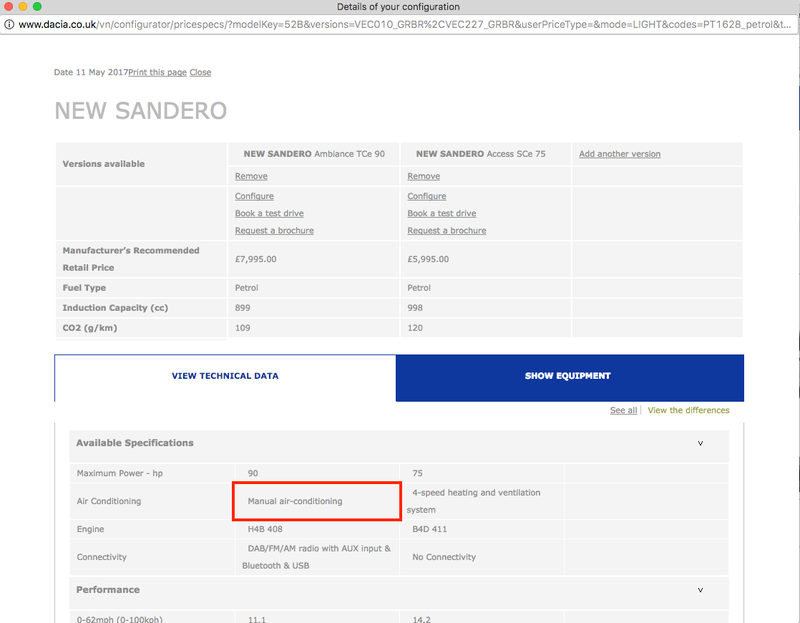Switch to the Show Equipment tab

[x=569, y=378]
